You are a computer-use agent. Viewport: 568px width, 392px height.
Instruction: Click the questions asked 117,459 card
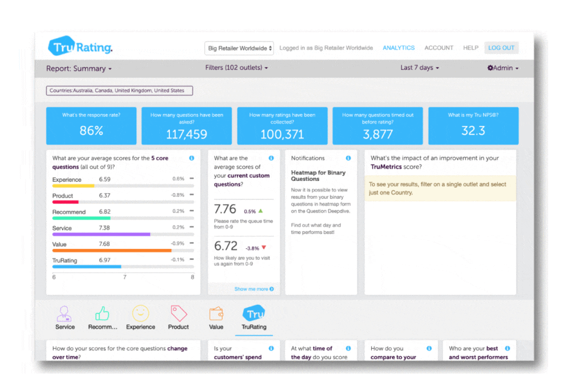click(186, 126)
